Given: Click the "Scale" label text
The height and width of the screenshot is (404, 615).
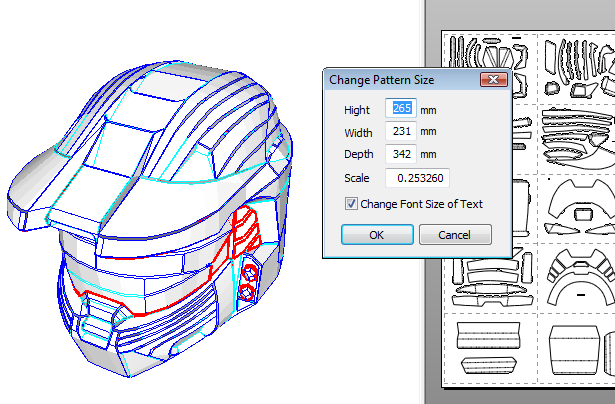Looking at the screenshot, I should pos(357,178).
